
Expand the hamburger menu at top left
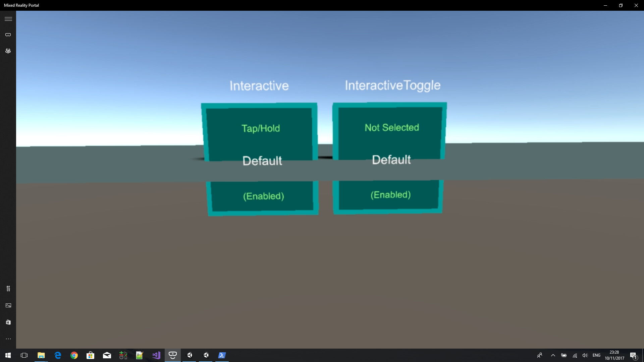coord(8,19)
